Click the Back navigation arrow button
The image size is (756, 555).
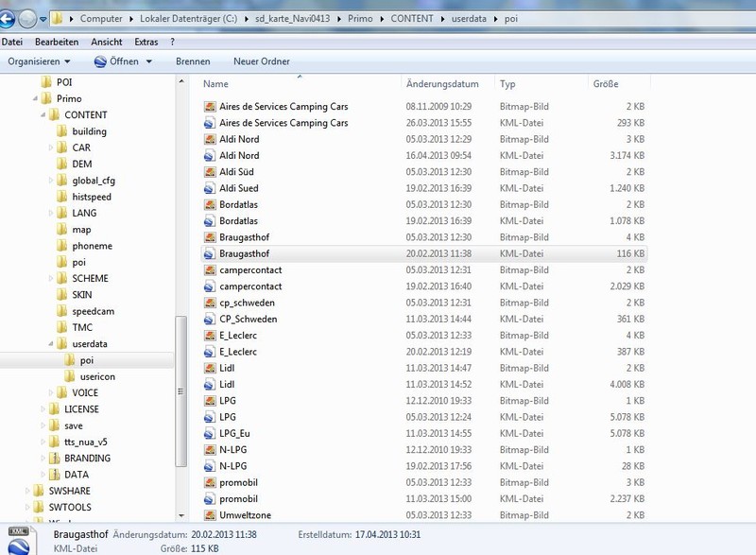pyautogui.click(x=9, y=18)
